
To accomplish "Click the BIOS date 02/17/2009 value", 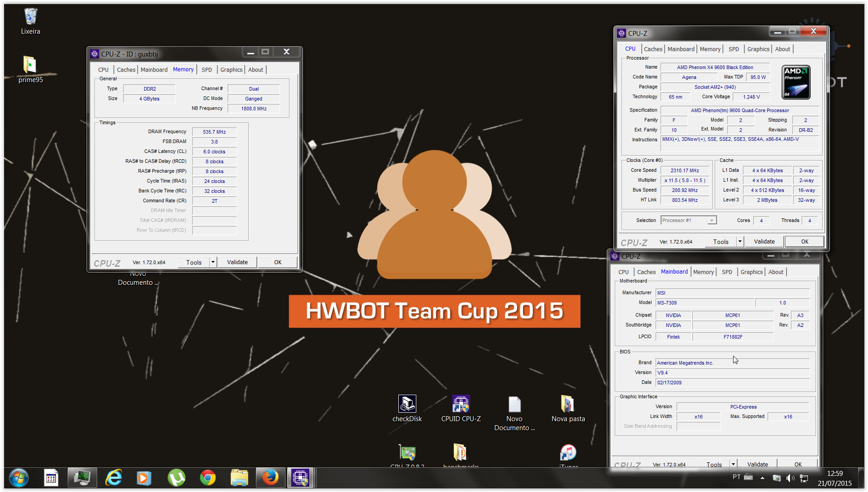I will point(732,383).
